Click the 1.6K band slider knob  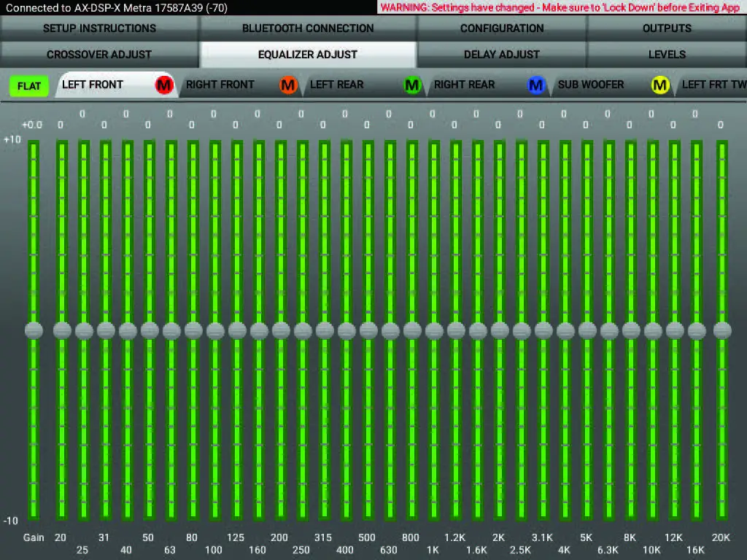(479, 330)
